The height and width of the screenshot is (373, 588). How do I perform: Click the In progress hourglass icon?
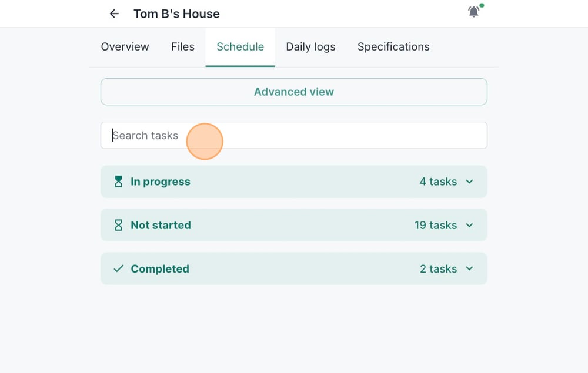(119, 182)
